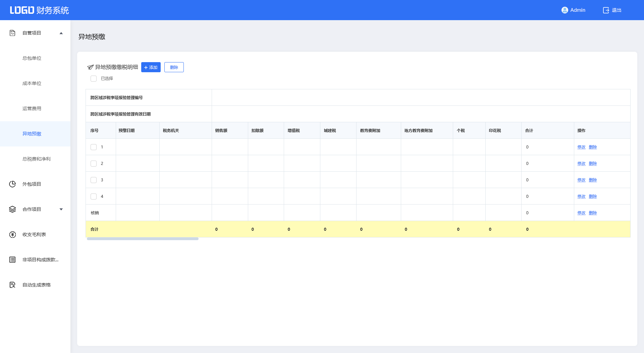Select the row 3 checkbox

pyautogui.click(x=94, y=180)
